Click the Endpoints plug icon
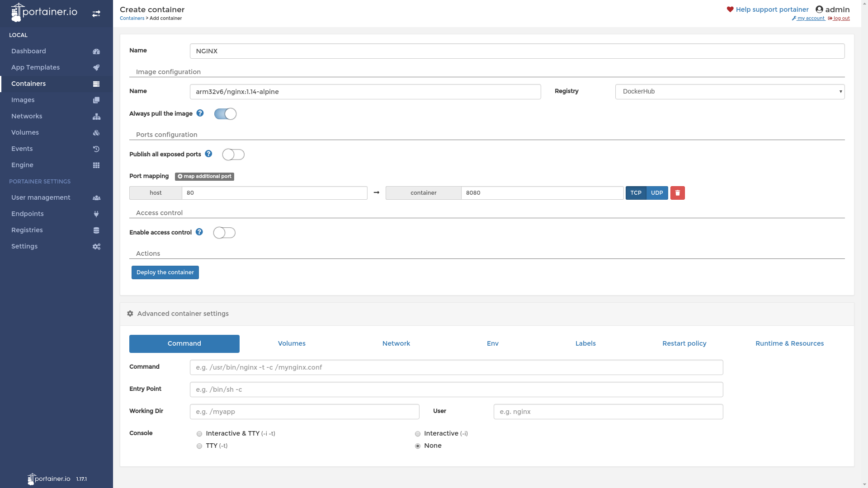 pos(96,214)
